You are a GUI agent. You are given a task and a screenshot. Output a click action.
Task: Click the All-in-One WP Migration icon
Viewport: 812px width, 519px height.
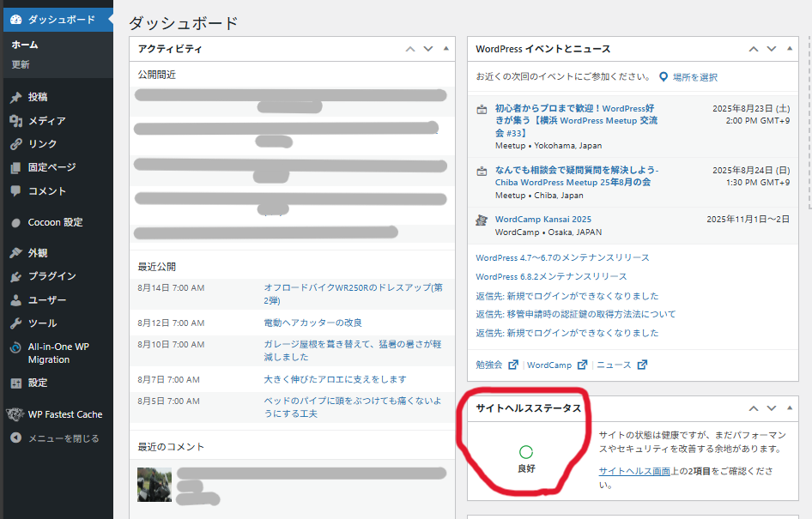click(x=15, y=347)
